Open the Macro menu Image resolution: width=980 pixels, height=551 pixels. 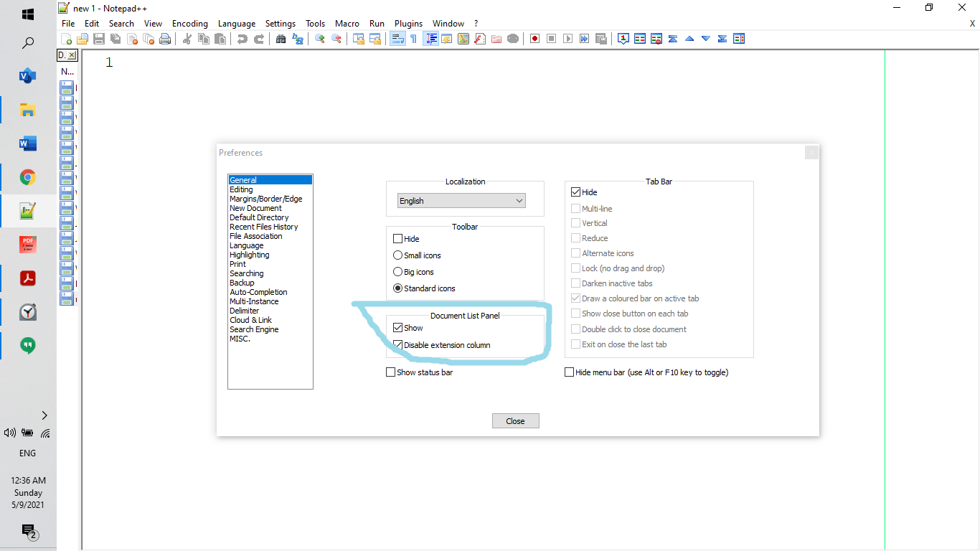click(x=347, y=23)
